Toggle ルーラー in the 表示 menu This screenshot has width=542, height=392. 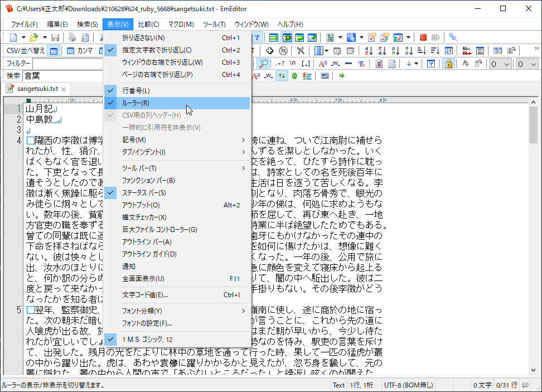pos(151,102)
